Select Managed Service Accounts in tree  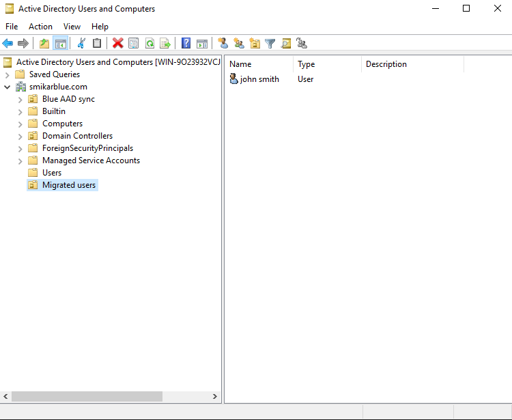click(91, 160)
